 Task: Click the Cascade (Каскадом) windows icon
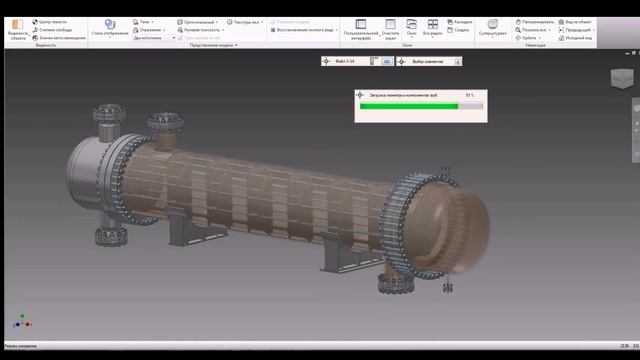click(450, 22)
